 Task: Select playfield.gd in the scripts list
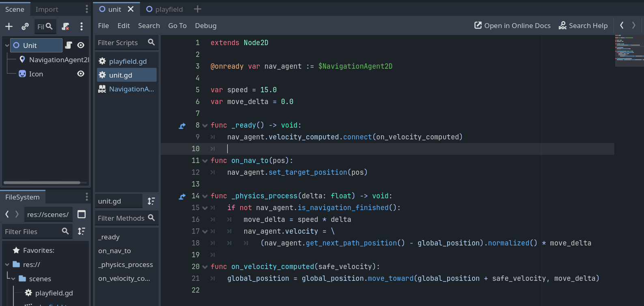pos(127,61)
